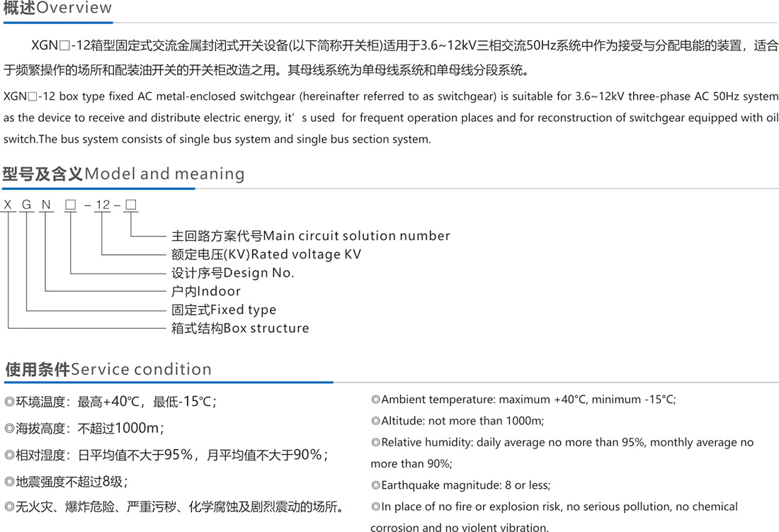Click the Chinese line reading 海拔高度

(x=84, y=428)
